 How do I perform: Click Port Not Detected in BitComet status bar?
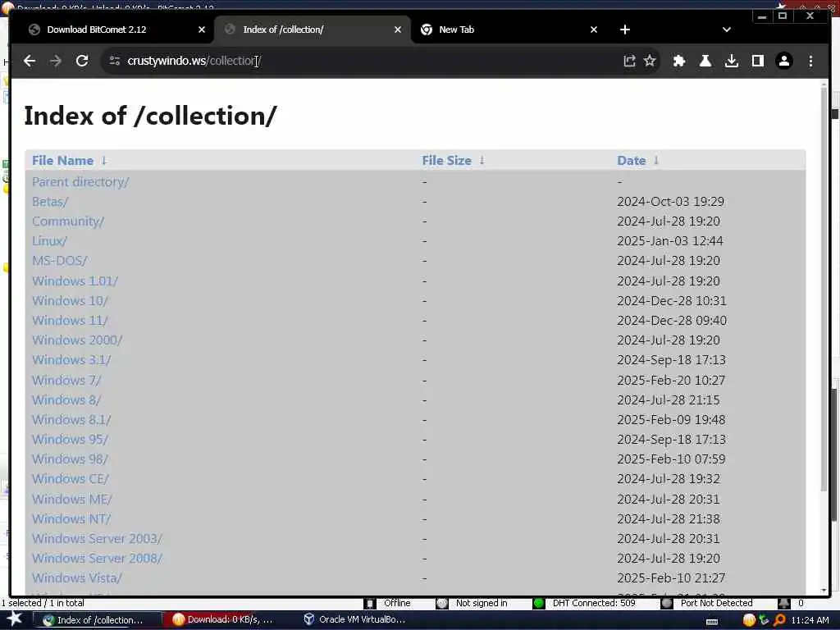pyautogui.click(x=716, y=603)
